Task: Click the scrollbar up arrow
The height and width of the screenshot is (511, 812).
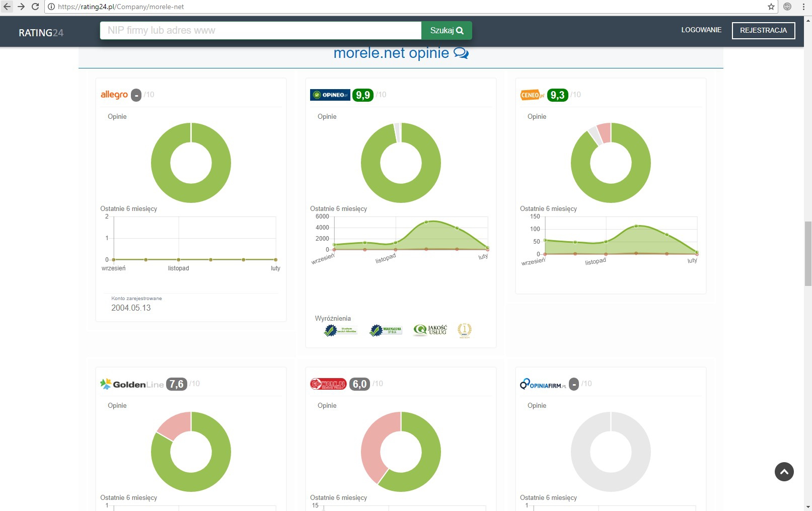Action: coord(808,20)
